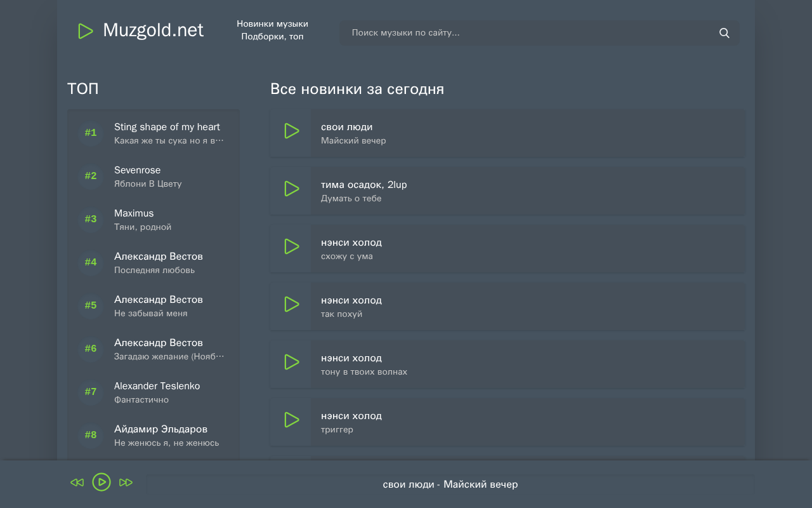
Task: Open the Новинки музыки menu link
Action: tap(273, 23)
